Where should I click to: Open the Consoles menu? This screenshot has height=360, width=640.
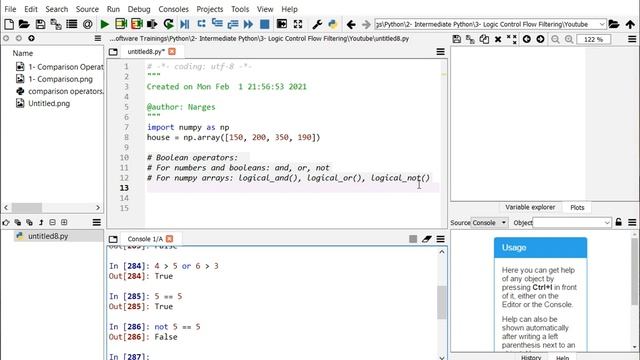(x=173, y=9)
